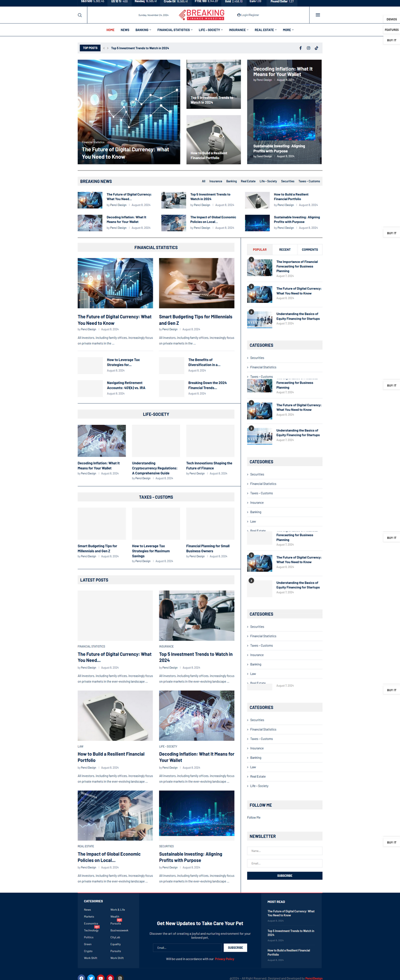The height and width of the screenshot is (980, 400).
Task: Expand the Financial Statistics nav dropdown
Action: 175,30
